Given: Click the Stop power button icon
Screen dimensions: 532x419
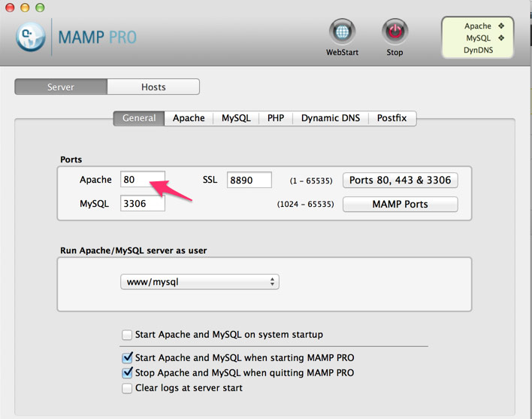Looking at the screenshot, I should point(394,32).
